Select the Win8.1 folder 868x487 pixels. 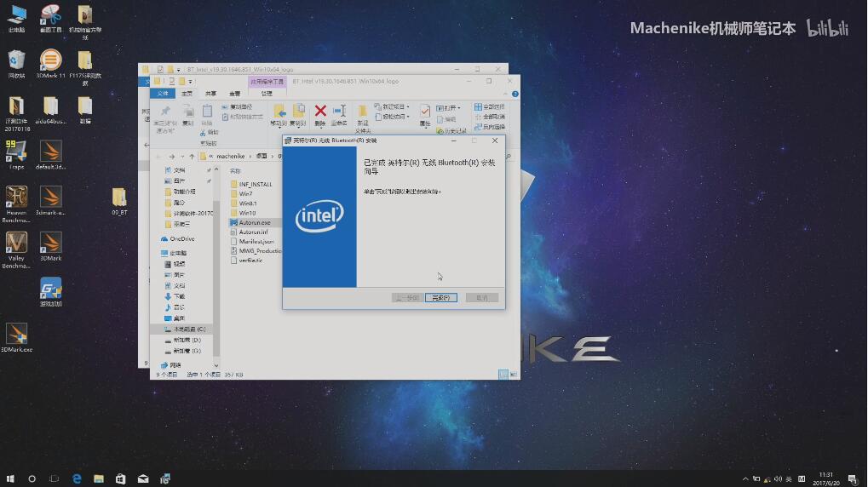pos(244,203)
